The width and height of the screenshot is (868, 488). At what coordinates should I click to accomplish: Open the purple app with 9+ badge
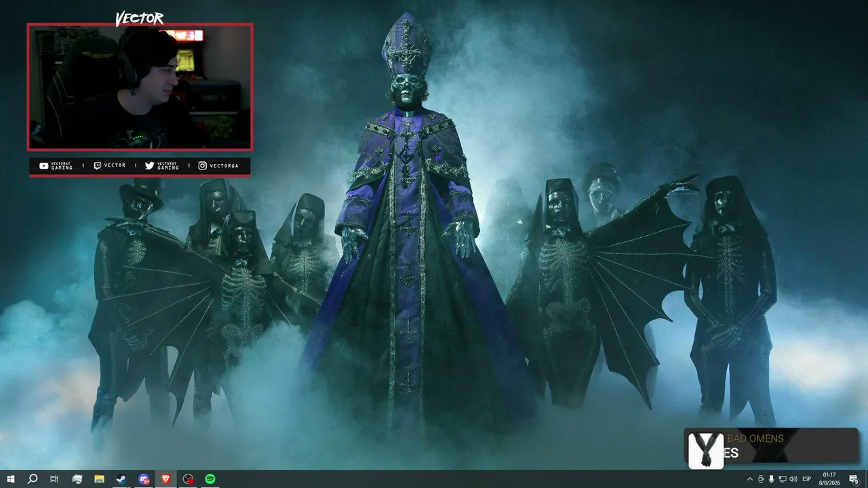tap(144, 479)
